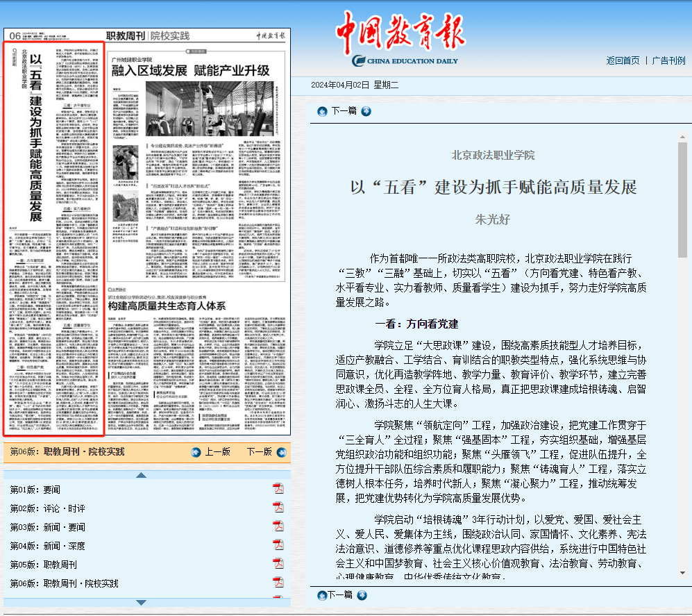The height and width of the screenshot is (616, 692).
Task: Click the article scrollbar's up arrow
Action: pyautogui.click(x=682, y=137)
